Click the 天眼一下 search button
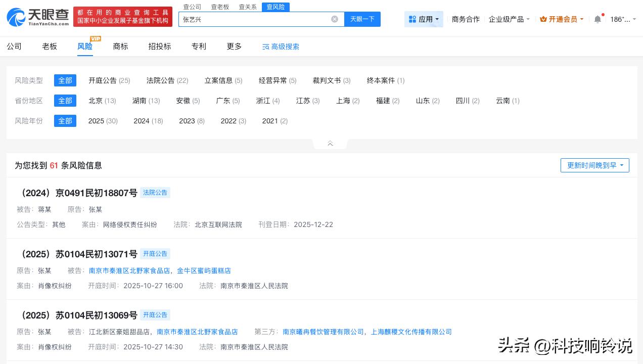Screen dimensions: 643x364 [362, 19]
